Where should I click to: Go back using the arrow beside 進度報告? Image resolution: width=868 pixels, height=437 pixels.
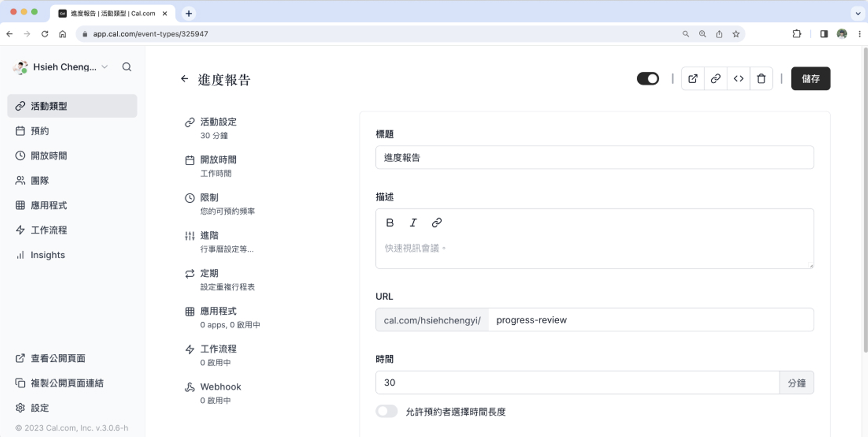pyautogui.click(x=184, y=79)
